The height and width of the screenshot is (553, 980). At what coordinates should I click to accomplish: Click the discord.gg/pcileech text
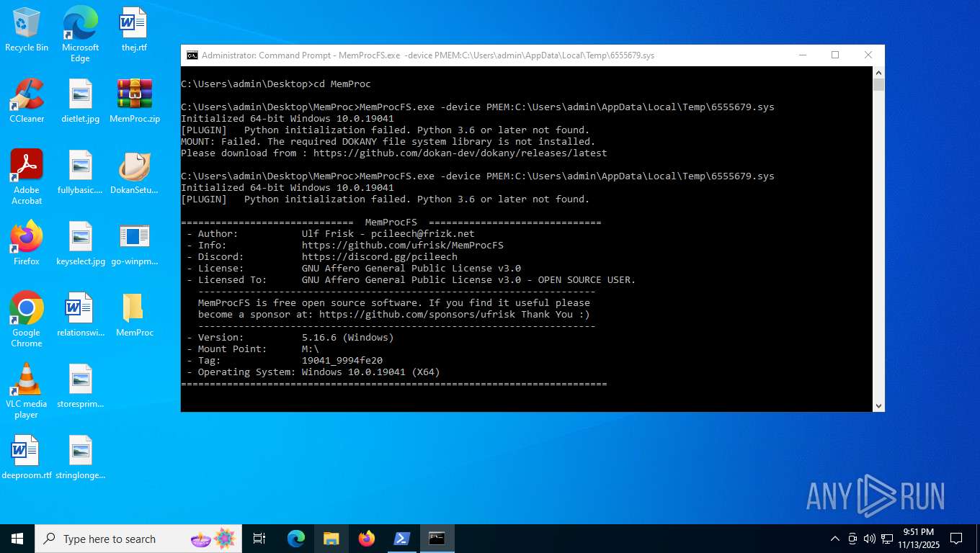pos(380,257)
